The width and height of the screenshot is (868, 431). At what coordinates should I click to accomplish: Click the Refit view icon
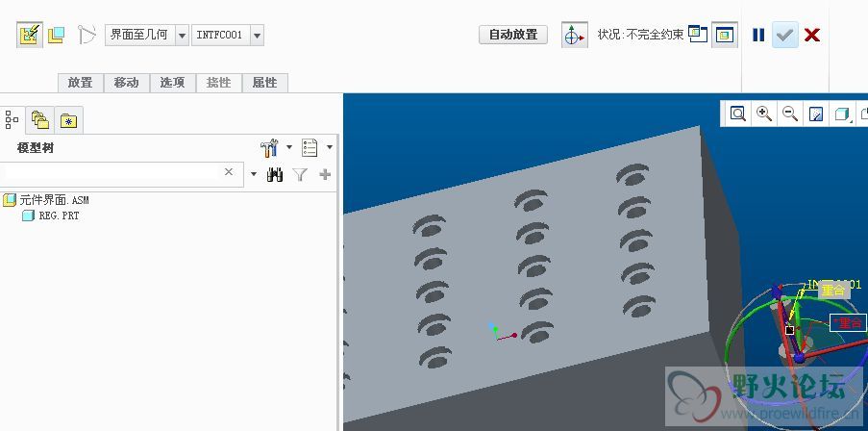738,114
